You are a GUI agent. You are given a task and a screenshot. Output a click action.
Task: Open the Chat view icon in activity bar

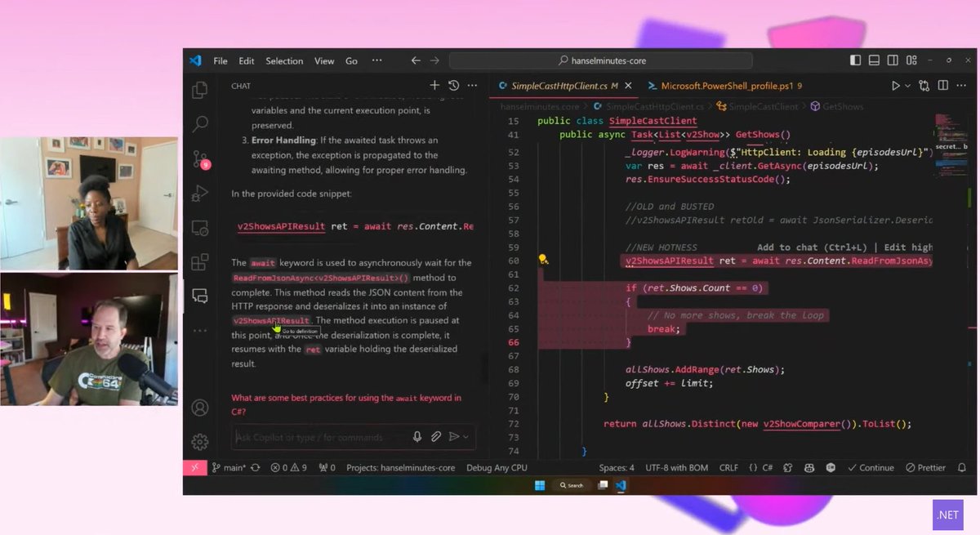[199, 296]
